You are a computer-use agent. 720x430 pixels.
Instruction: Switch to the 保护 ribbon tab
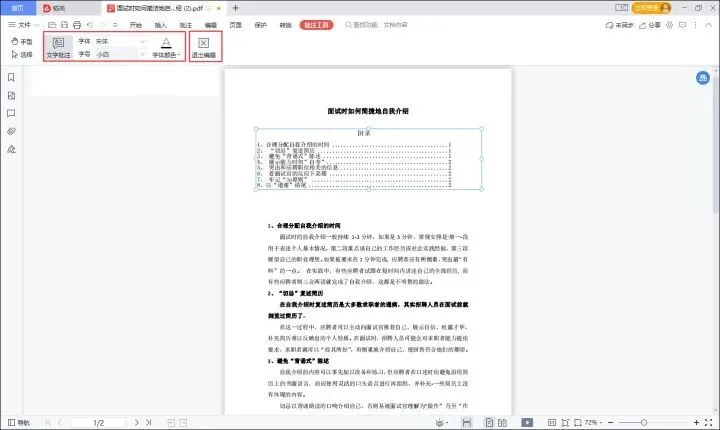(x=260, y=25)
